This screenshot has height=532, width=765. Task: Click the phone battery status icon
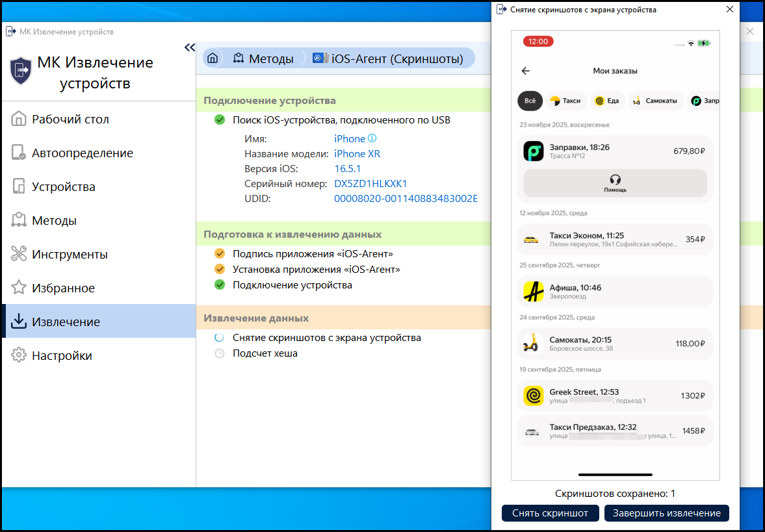[703, 44]
